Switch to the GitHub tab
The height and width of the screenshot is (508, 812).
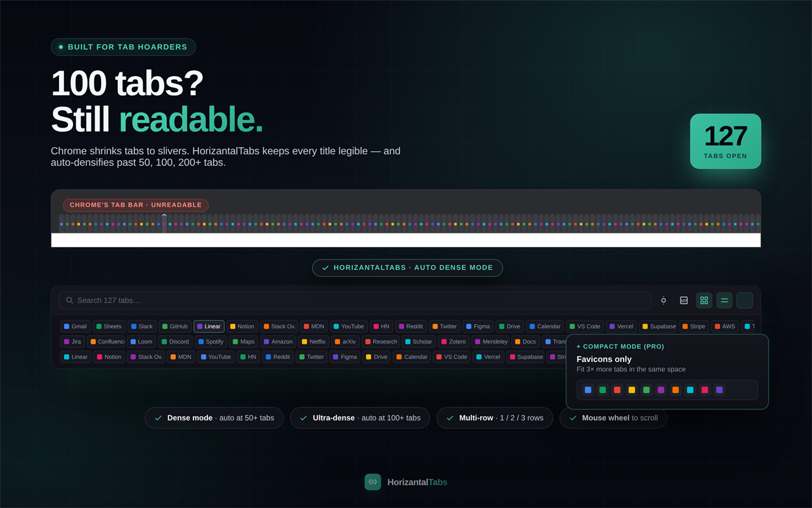tap(175, 326)
